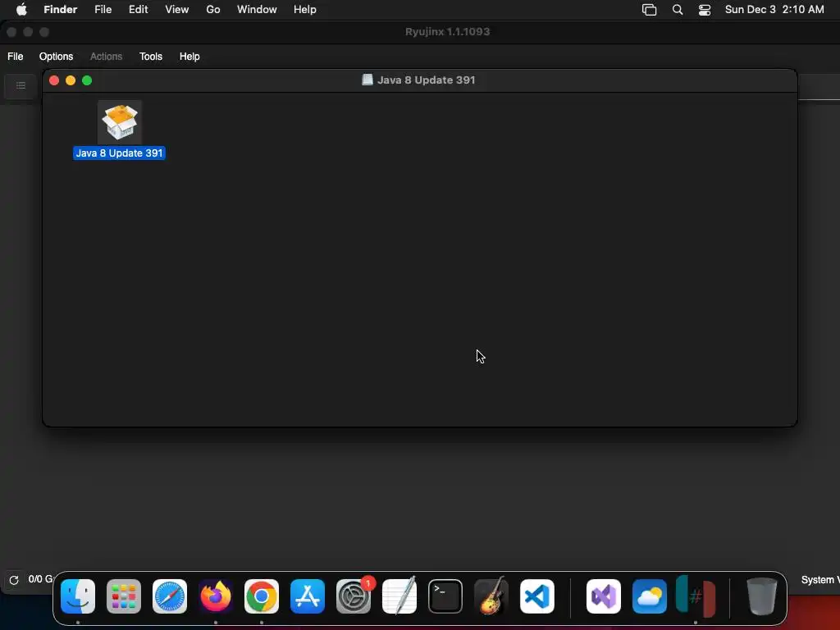This screenshot has width=840, height=630.
Task: Click the disk icon in the Java window title
Action: click(x=367, y=80)
